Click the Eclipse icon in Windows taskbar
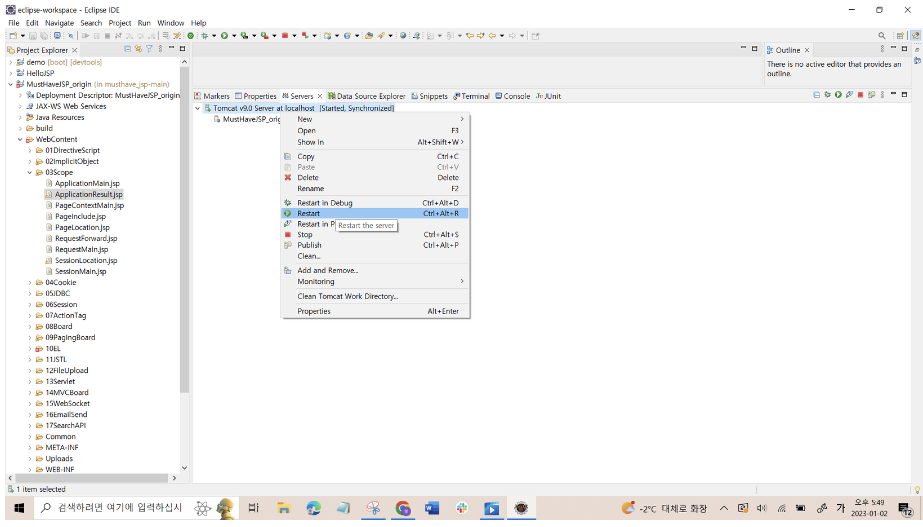Viewport: 923px width, 527px height. [521, 508]
